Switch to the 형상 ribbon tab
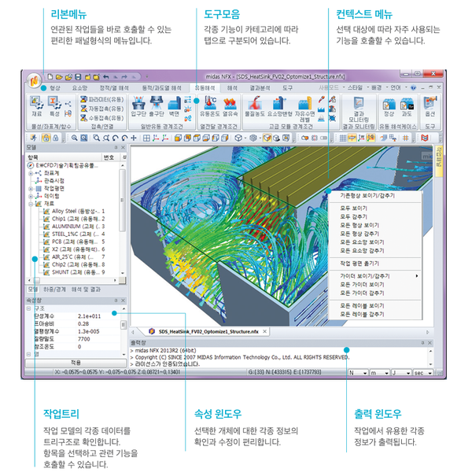This screenshot has width=472, height=476. point(55,88)
